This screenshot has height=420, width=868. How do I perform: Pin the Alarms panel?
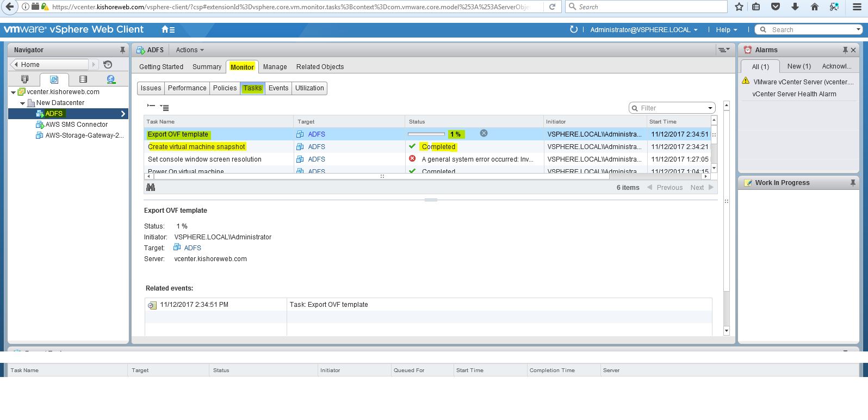click(x=845, y=50)
